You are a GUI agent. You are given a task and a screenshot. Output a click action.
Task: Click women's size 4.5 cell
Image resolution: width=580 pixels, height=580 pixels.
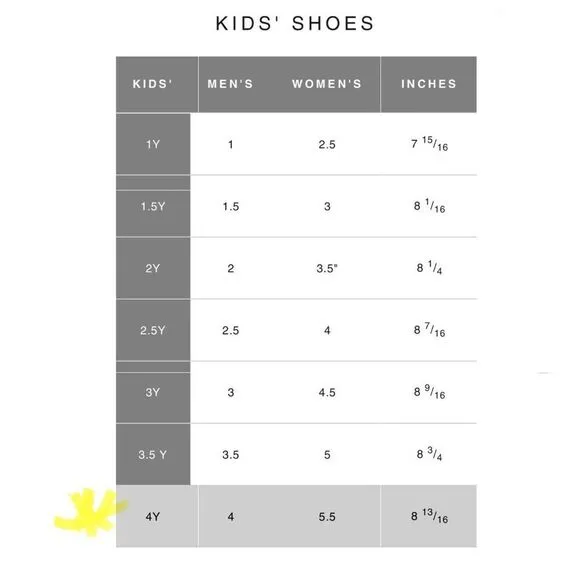click(327, 392)
